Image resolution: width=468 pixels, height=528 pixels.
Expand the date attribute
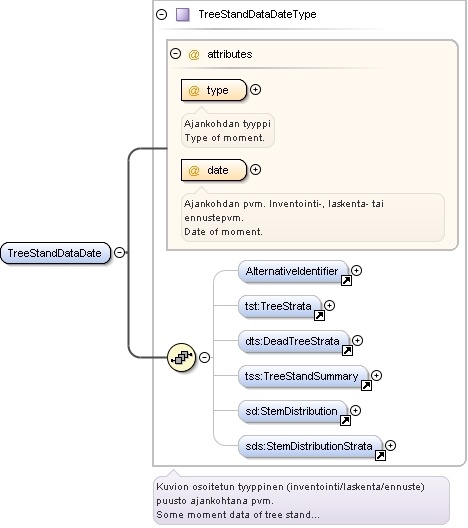point(256,169)
